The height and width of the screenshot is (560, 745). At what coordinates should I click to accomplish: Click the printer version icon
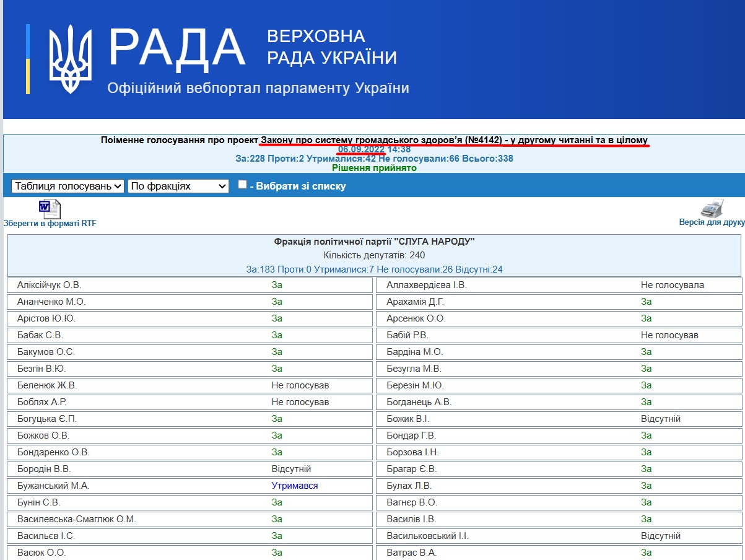click(x=712, y=208)
